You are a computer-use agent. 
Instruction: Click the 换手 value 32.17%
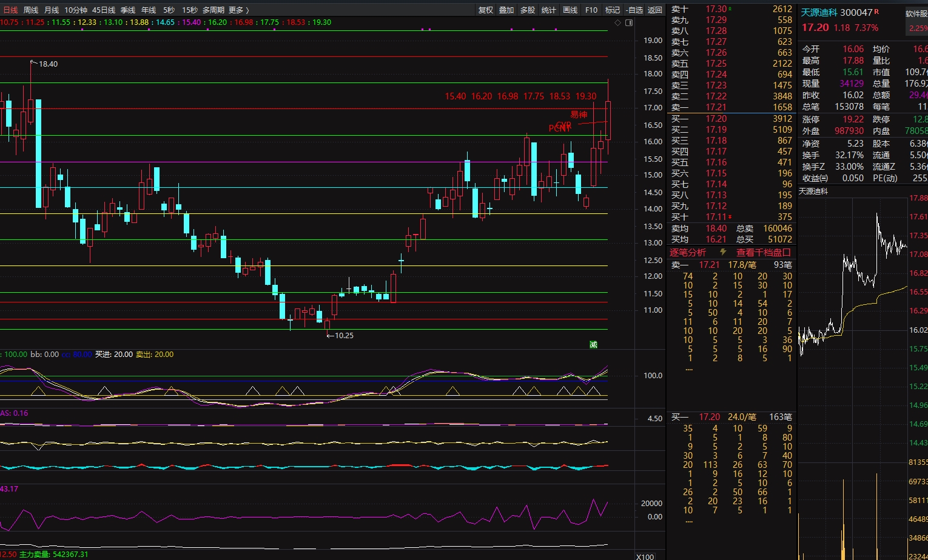pyautogui.click(x=849, y=155)
